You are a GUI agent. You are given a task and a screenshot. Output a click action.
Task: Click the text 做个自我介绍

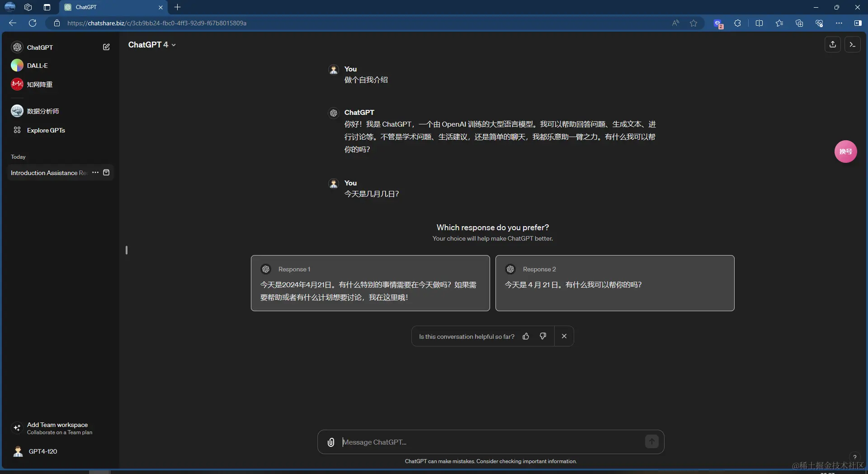366,80
